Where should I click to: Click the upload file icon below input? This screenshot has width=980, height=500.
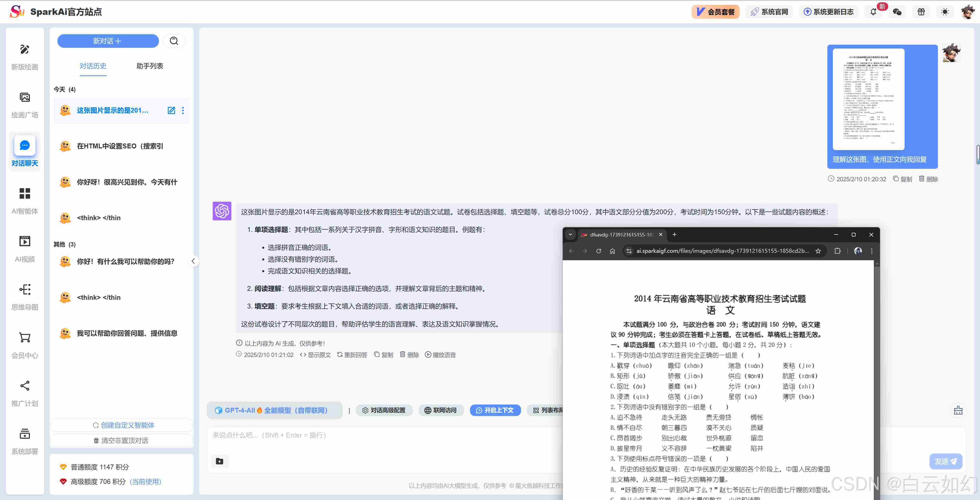click(x=219, y=461)
